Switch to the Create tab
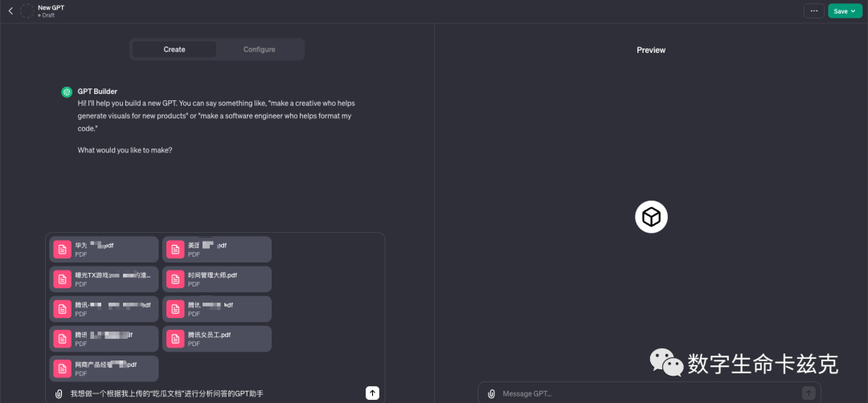Screen dimensions: 868x403 [x=174, y=49]
